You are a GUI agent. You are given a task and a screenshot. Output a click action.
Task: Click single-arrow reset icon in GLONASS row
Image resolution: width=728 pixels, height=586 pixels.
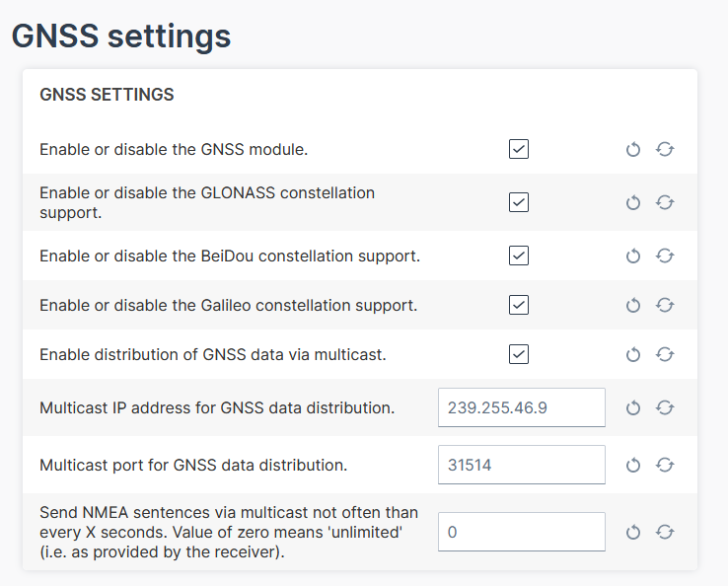tap(633, 202)
